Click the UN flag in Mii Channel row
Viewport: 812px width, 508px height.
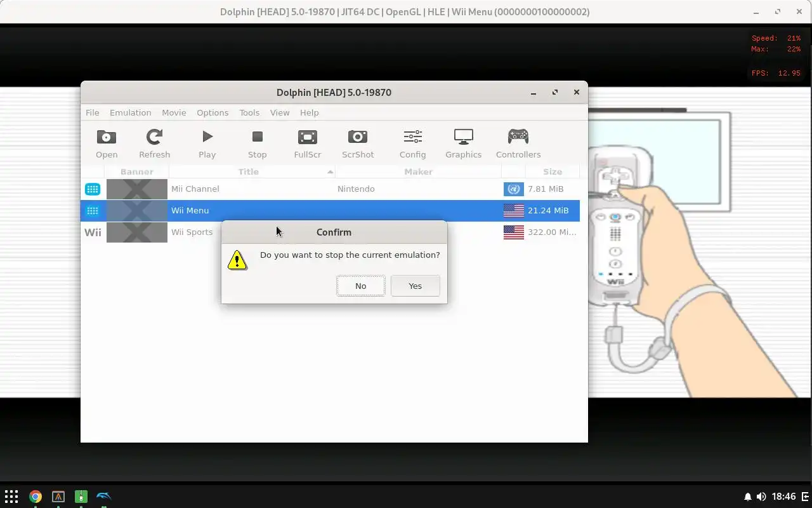click(514, 189)
